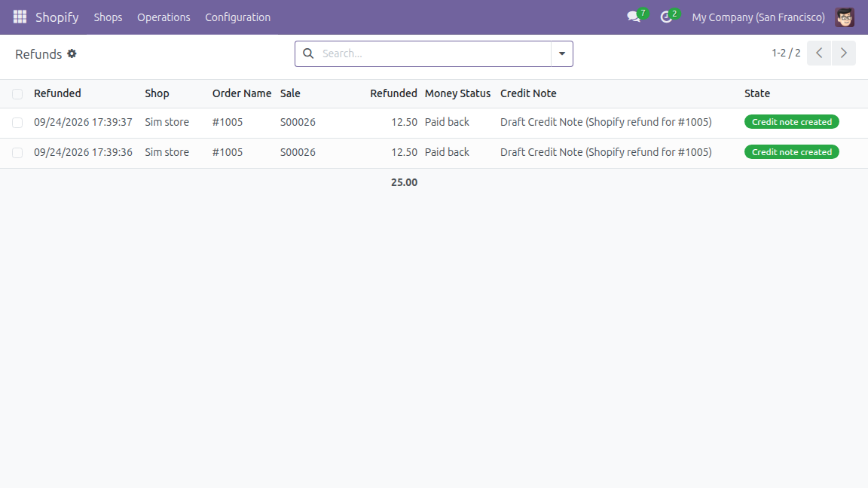Open the activities clock icon with badge 2
Image resolution: width=868 pixels, height=488 pixels.
coord(667,17)
